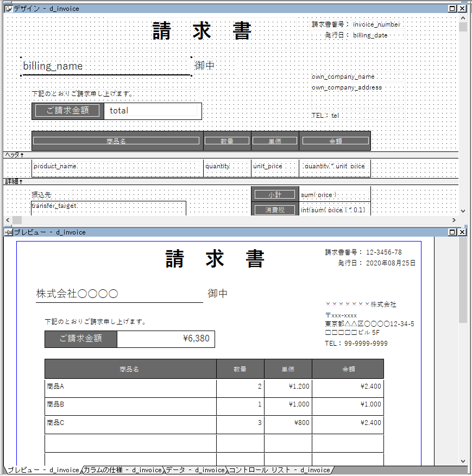Select the 小計 label in design
472x476 pixels.
click(x=275, y=194)
